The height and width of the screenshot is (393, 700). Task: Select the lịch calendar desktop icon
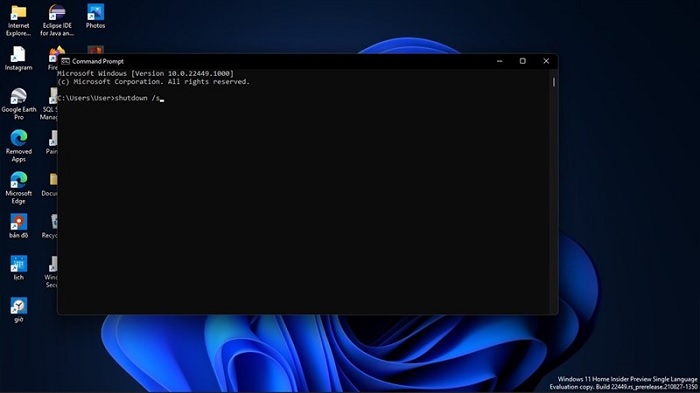coord(18,268)
